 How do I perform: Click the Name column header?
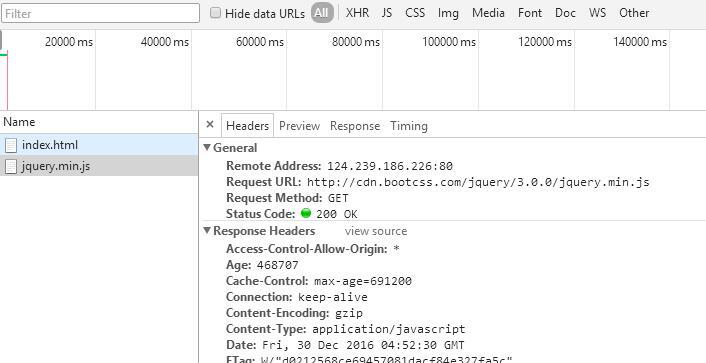click(x=99, y=122)
